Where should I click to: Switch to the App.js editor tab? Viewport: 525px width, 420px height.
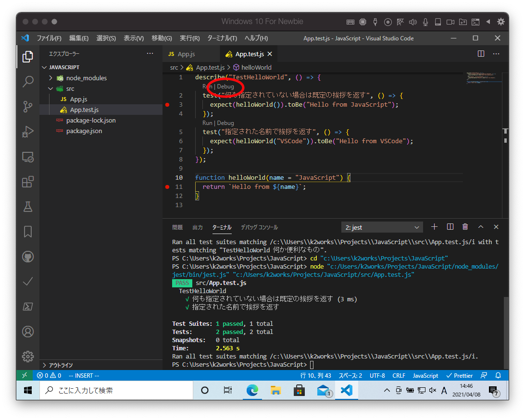tap(186, 54)
